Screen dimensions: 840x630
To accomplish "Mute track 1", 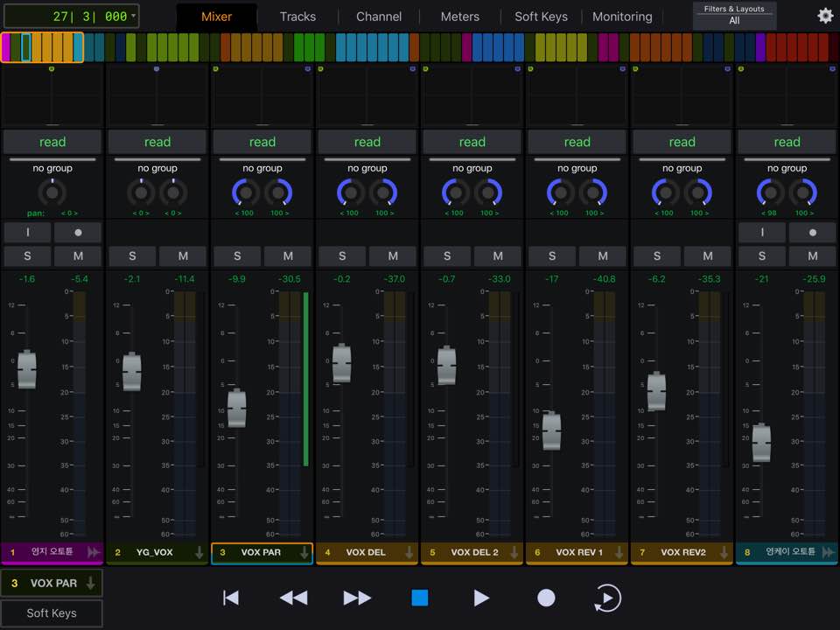I will click(x=78, y=256).
